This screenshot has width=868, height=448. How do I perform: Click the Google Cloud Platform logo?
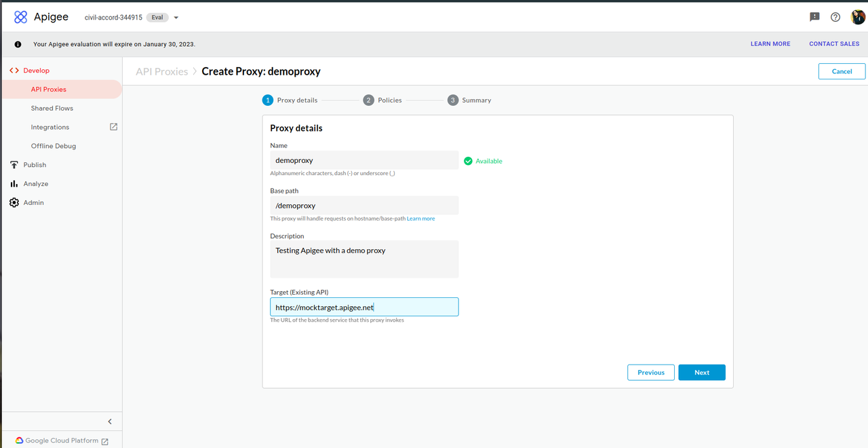tap(19, 441)
